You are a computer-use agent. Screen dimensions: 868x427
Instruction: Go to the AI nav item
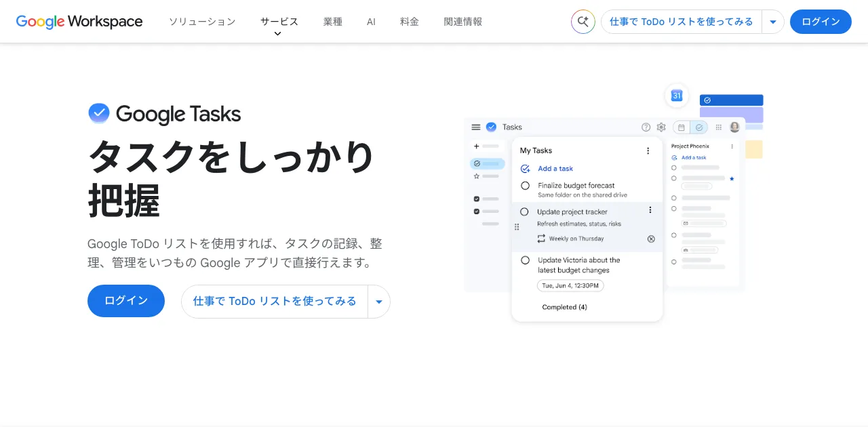(x=371, y=22)
